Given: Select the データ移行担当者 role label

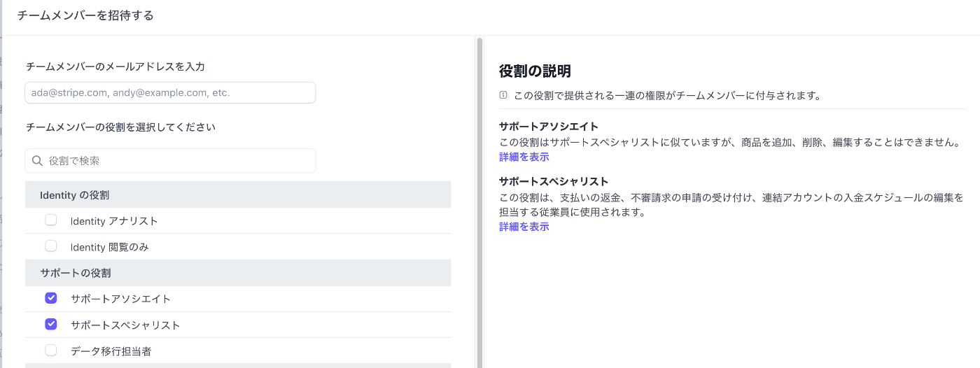Looking at the screenshot, I should pos(111,351).
